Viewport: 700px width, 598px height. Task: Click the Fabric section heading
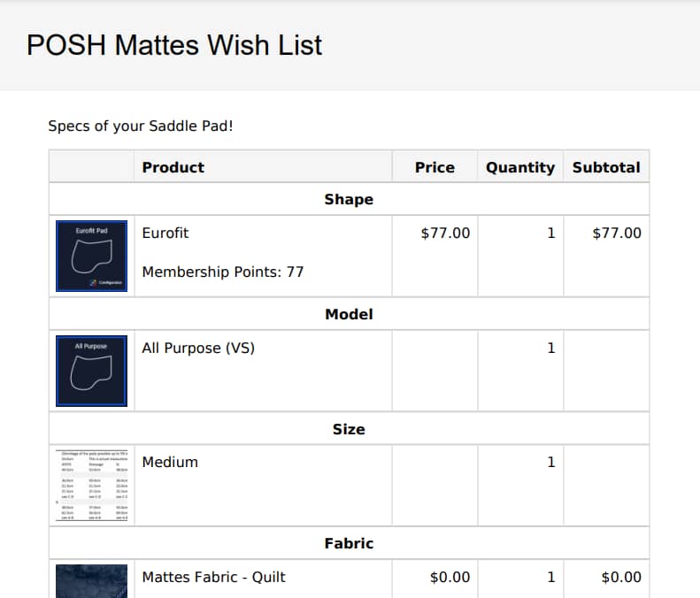click(x=349, y=543)
